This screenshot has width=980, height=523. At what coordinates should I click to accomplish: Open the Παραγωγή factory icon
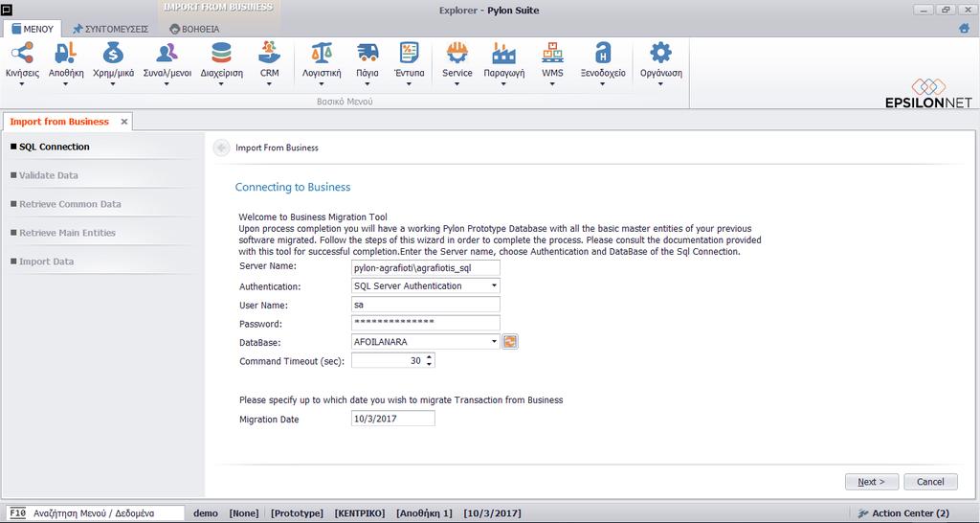[x=503, y=54]
